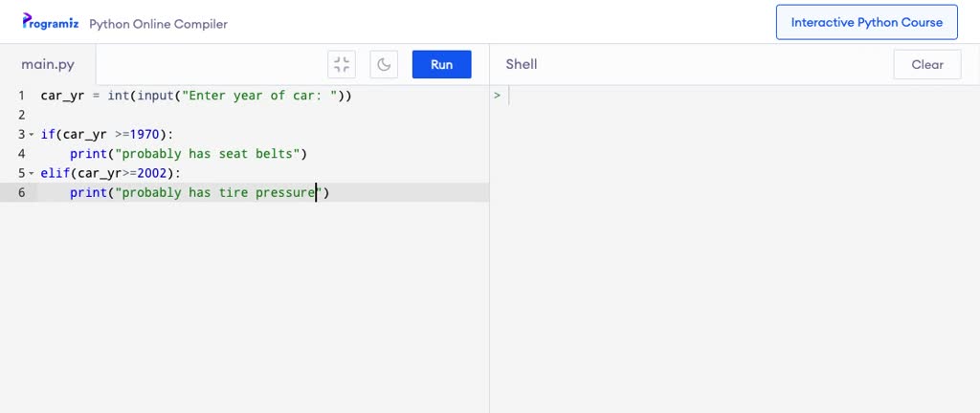
Task: Click the Programiz logo
Action: [x=50, y=22]
